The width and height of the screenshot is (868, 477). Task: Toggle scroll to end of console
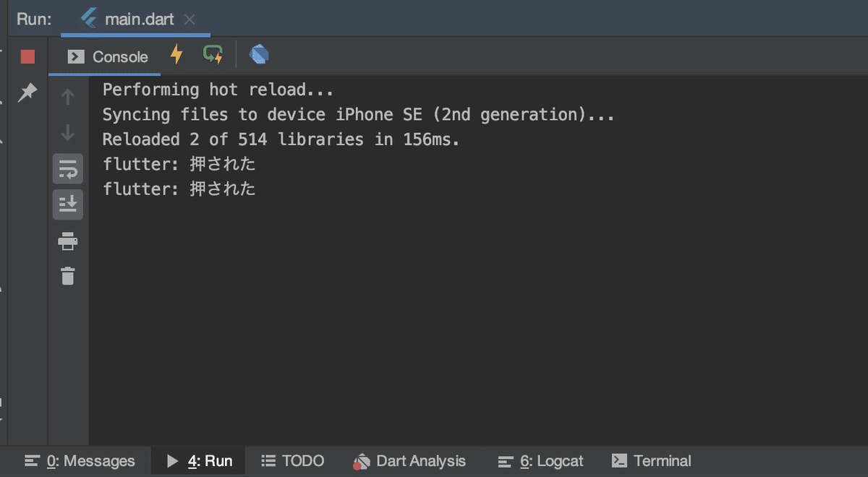pos(68,205)
